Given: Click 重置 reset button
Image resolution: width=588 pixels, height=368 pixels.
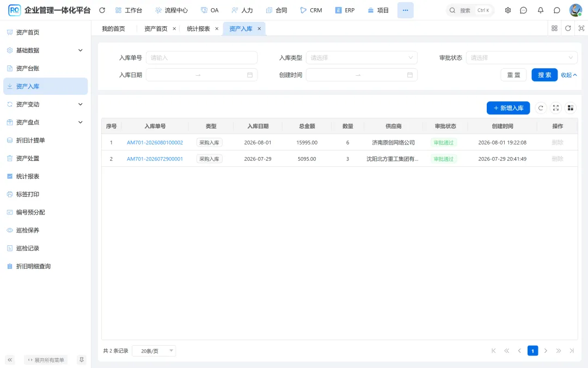Looking at the screenshot, I should pyautogui.click(x=514, y=75).
